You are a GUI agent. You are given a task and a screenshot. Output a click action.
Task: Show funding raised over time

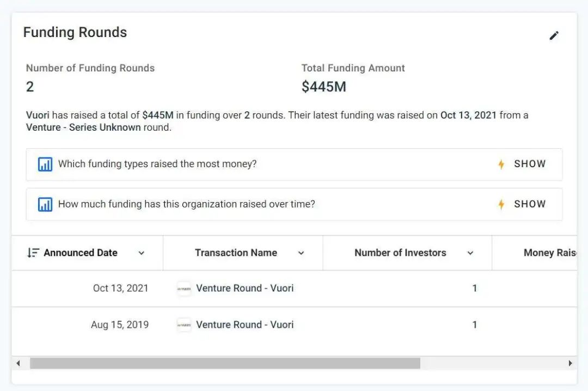(529, 204)
